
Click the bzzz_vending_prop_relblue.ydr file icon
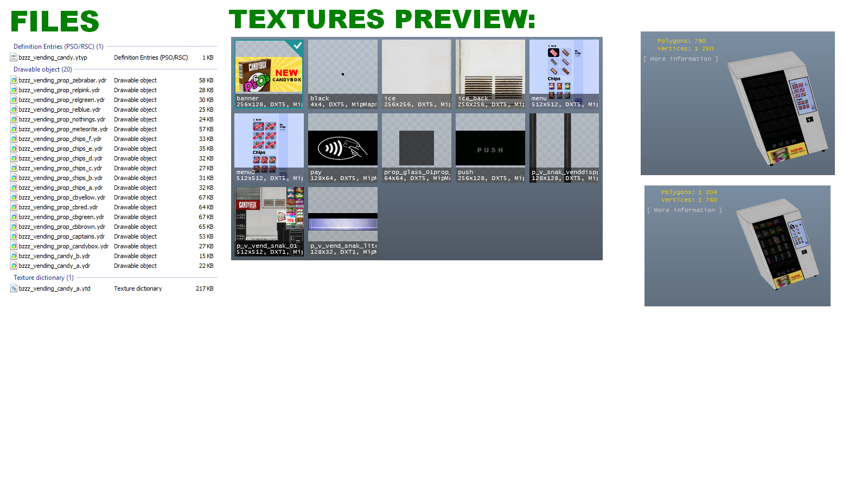point(14,110)
